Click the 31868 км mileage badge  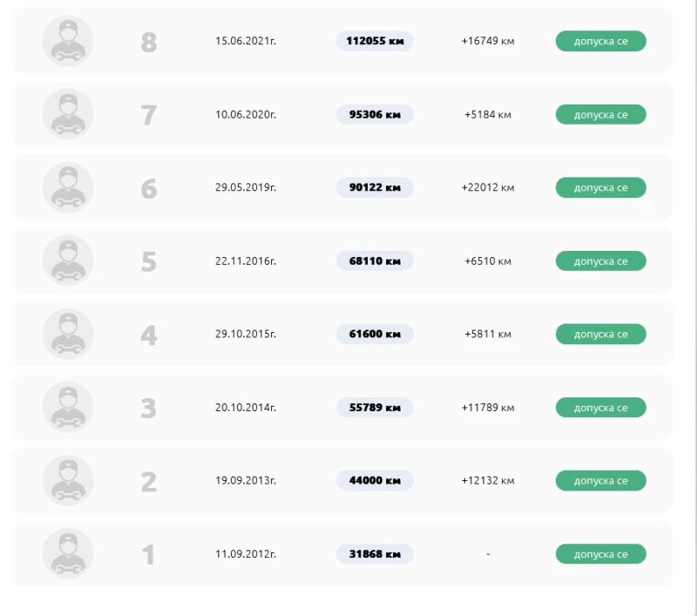374,554
